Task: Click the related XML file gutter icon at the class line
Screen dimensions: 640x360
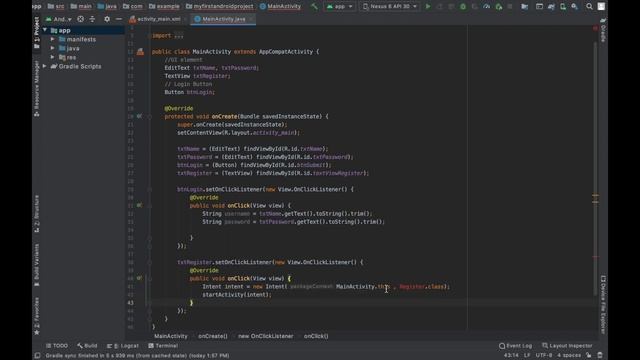Action: 140,52
